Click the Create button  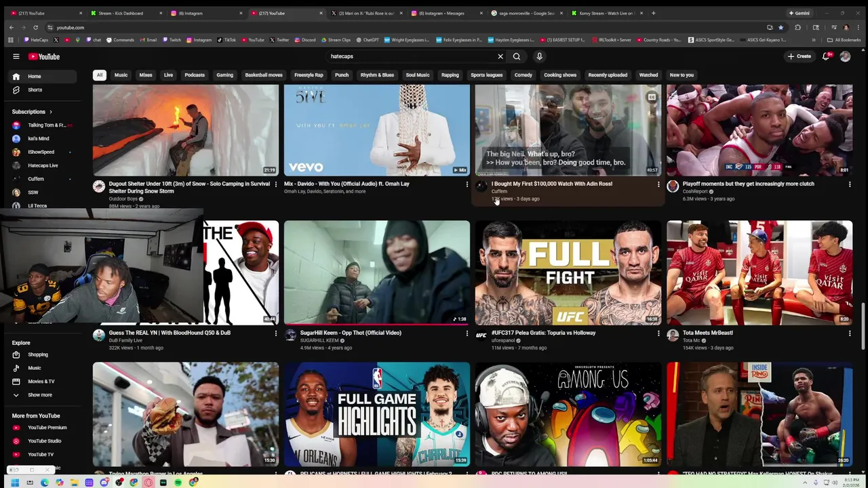(800, 56)
